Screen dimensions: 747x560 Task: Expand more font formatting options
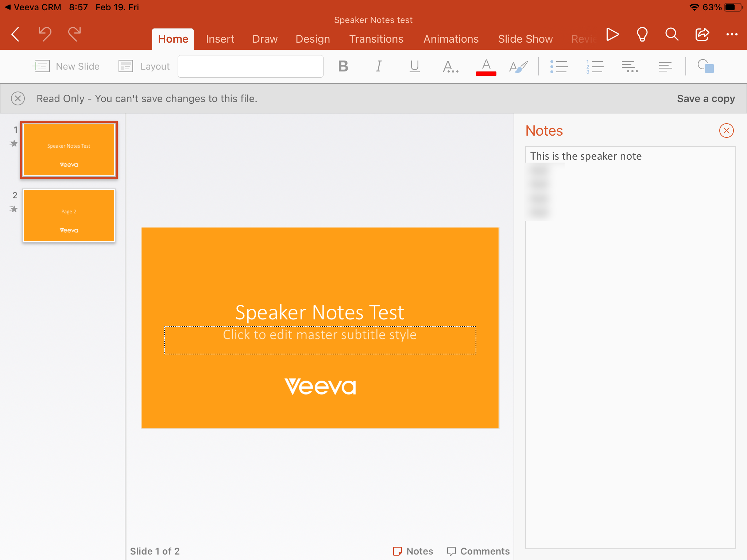coord(450,66)
